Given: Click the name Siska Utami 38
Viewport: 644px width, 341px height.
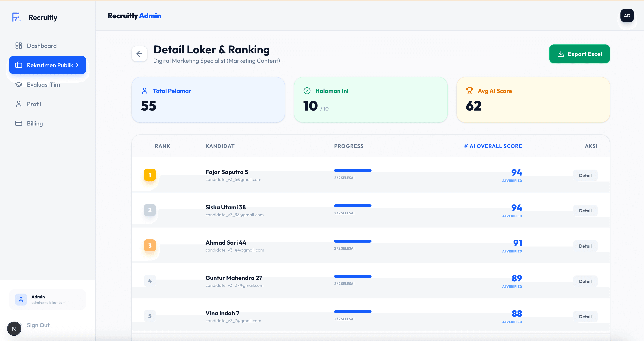Looking at the screenshot, I should [x=225, y=207].
